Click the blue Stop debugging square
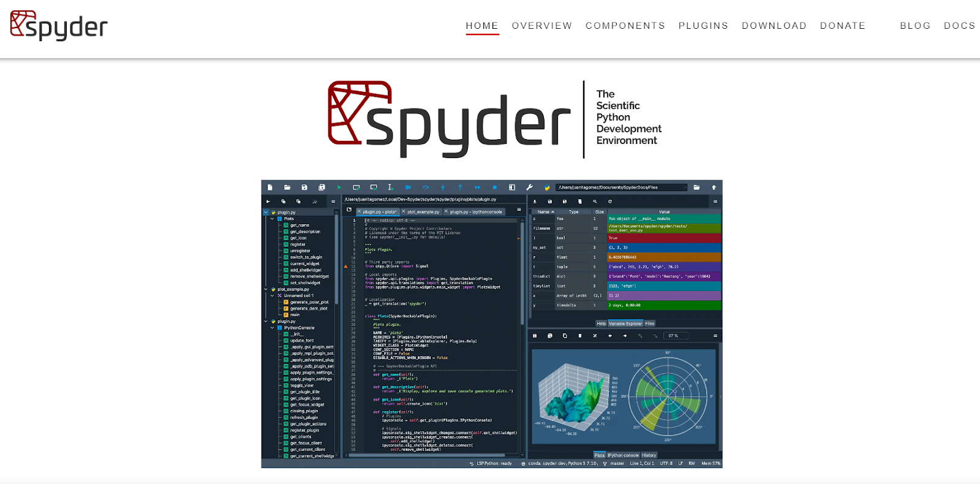The height and width of the screenshot is (484, 980). pyautogui.click(x=495, y=187)
